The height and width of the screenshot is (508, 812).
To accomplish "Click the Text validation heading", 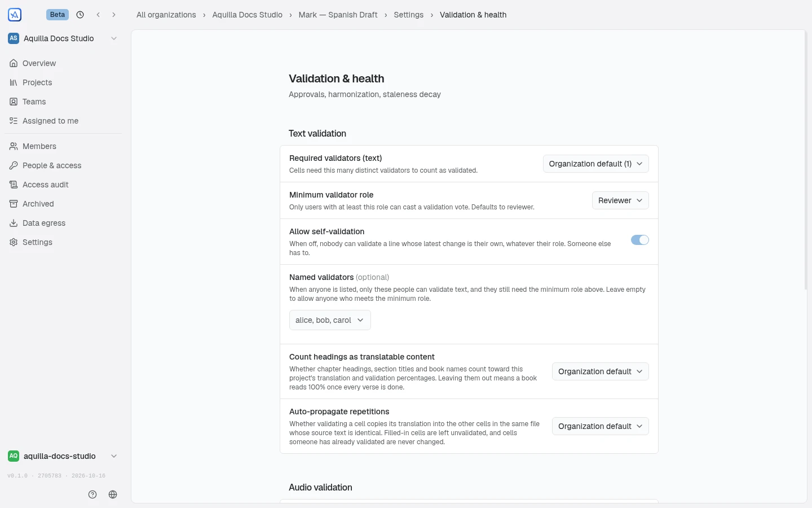I will coord(317,133).
